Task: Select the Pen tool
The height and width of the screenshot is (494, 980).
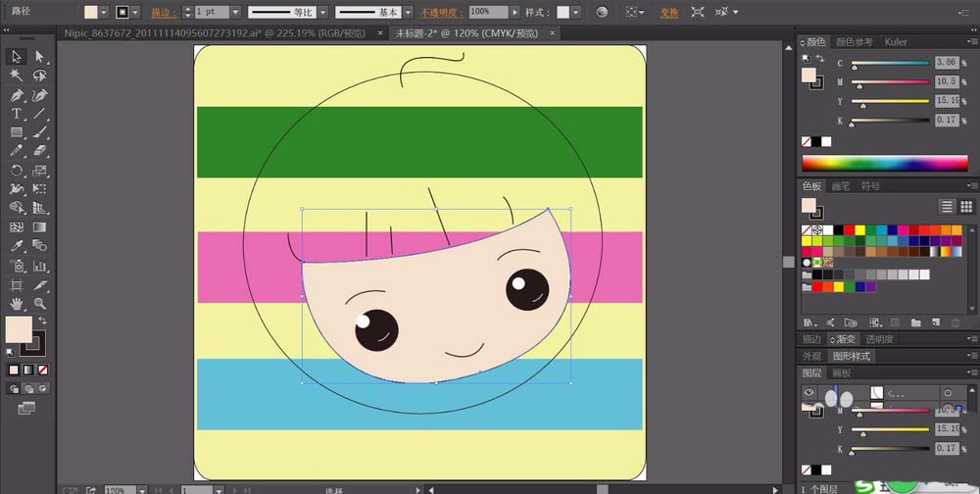Action: pos(17,95)
